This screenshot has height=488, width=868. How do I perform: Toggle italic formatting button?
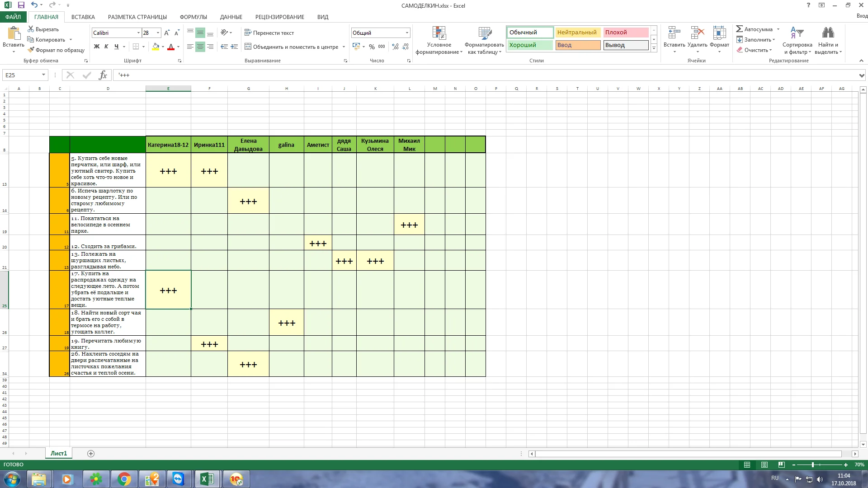106,47
